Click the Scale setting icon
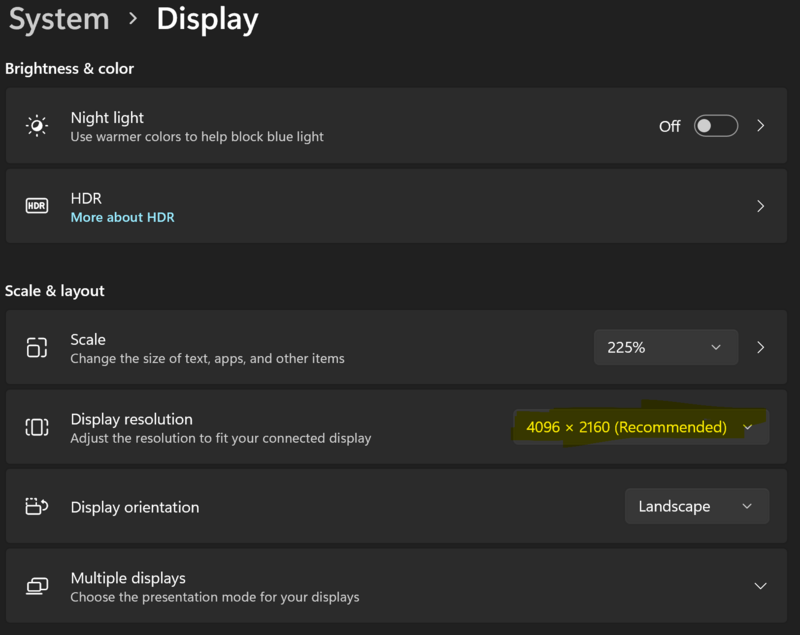The height and width of the screenshot is (635, 800). tap(37, 347)
